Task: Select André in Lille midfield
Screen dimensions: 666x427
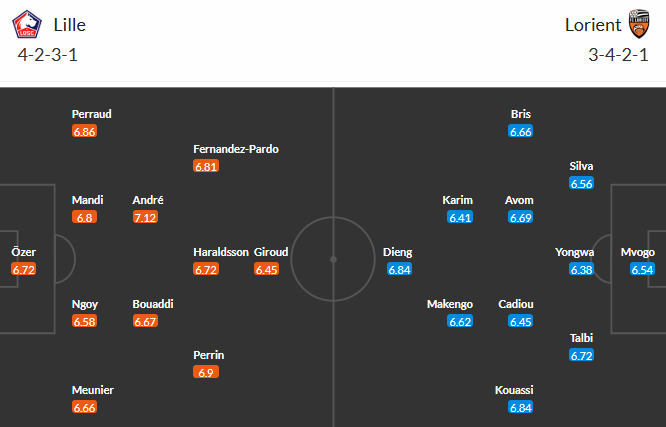Action: [148, 200]
